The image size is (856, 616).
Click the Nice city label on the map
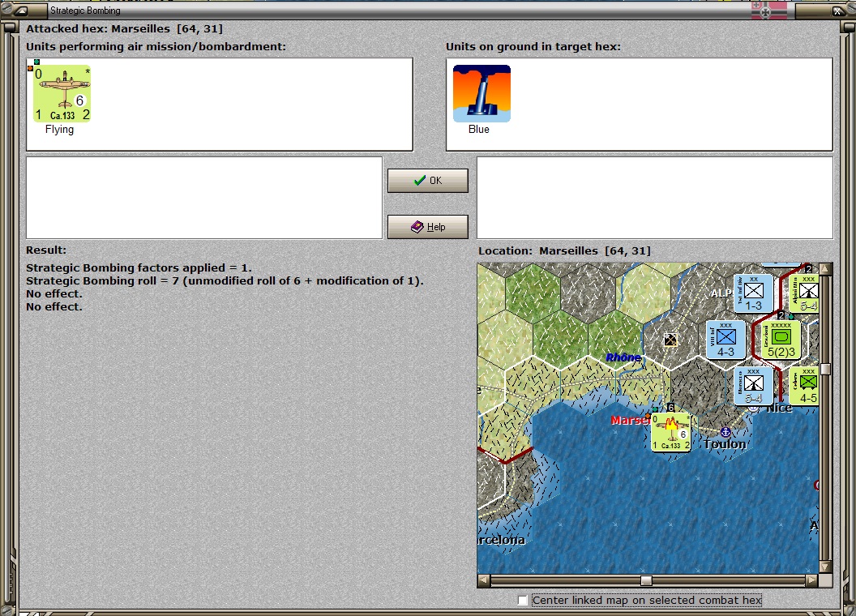click(x=779, y=408)
